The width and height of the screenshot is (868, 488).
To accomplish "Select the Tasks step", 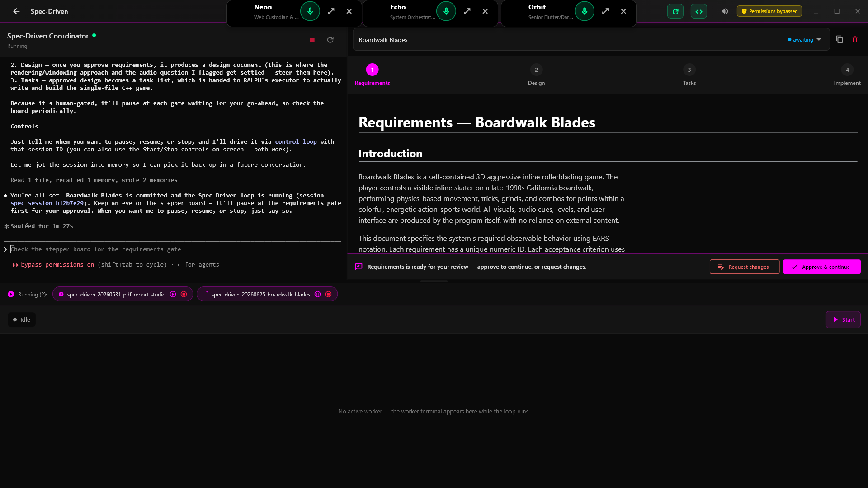I will coord(689,75).
